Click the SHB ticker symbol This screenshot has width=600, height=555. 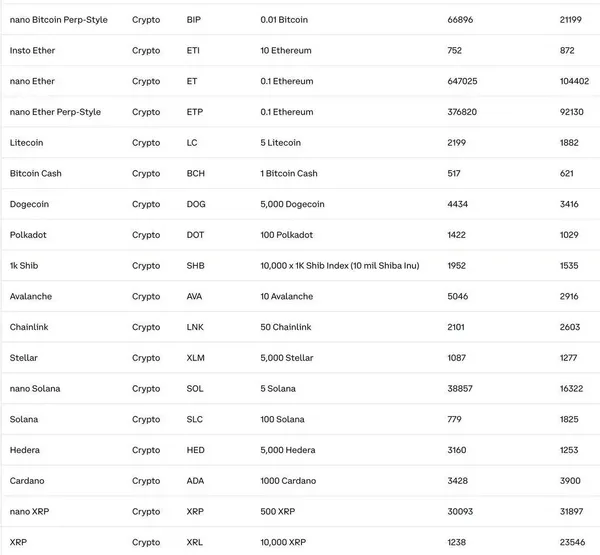tap(196, 266)
